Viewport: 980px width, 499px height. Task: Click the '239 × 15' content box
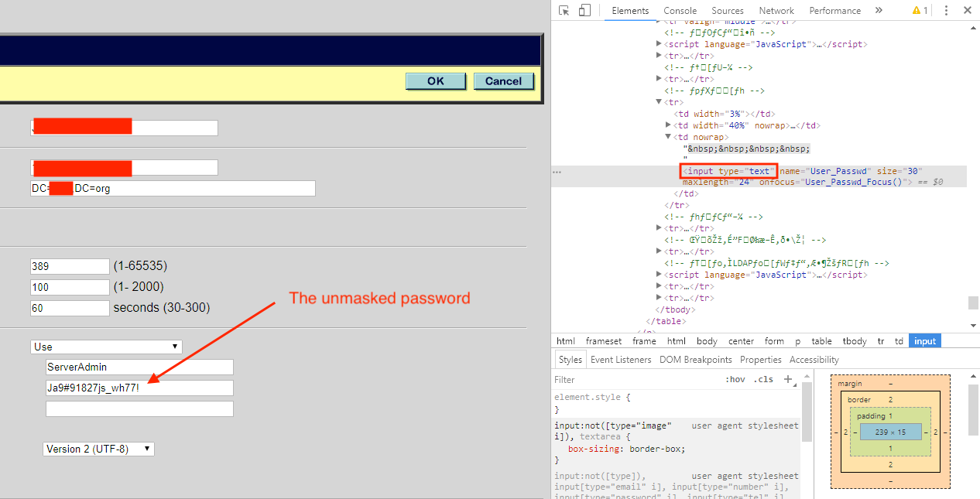(890, 432)
